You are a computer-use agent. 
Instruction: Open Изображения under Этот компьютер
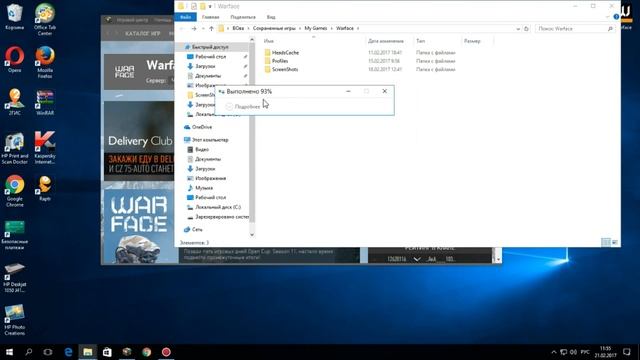click(210, 178)
